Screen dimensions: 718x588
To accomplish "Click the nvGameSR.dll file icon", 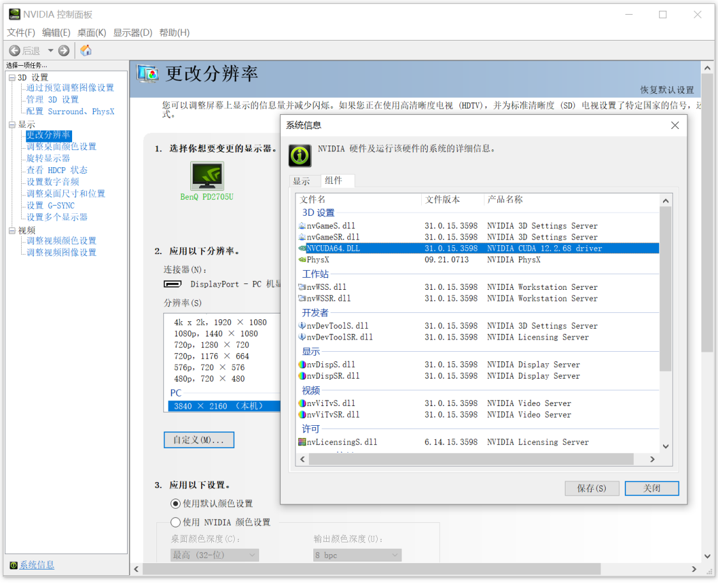I will (303, 237).
